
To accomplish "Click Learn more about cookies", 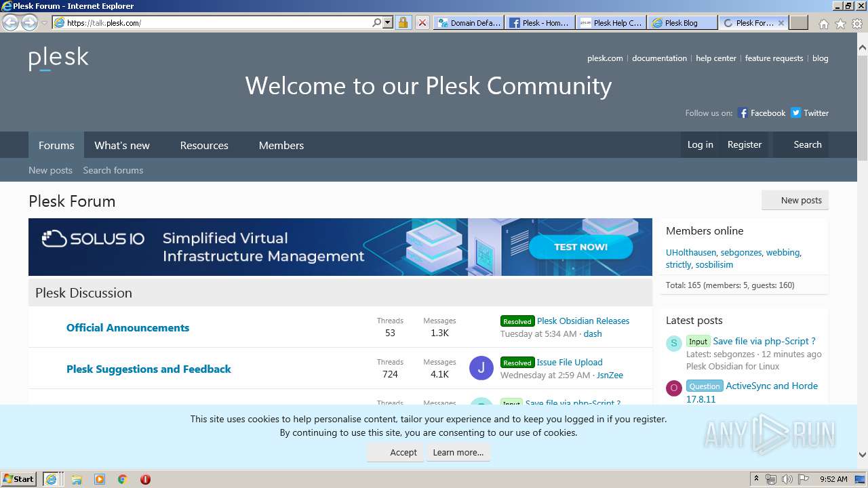I will click(458, 452).
